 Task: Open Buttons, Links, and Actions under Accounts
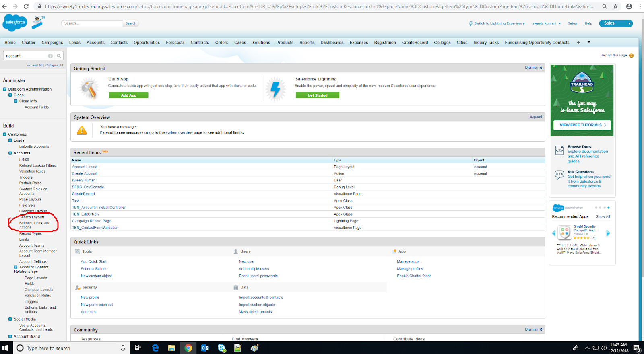coord(35,225)
